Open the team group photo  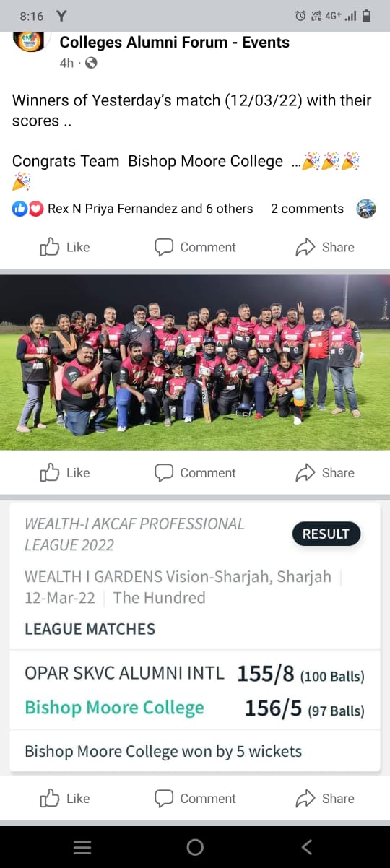(x=195, y=362)
